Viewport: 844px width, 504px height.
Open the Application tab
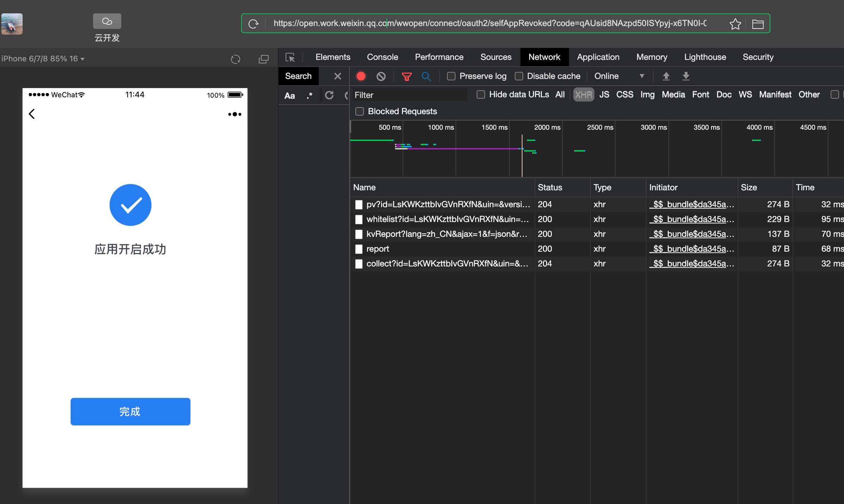(x=598, y=57)
